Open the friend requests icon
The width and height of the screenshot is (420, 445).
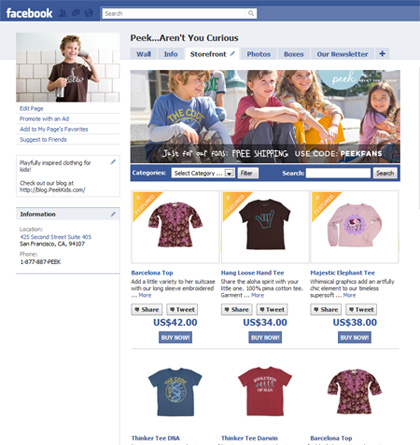tap(63, 13)
